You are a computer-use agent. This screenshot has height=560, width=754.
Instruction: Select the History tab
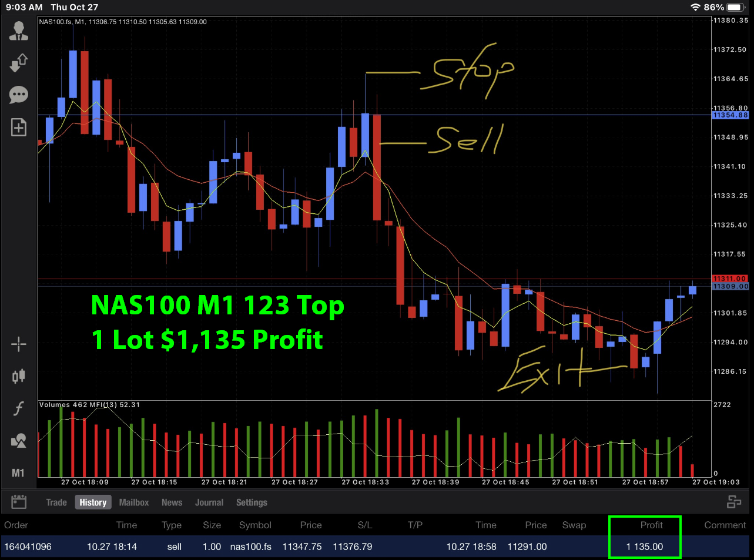[93, 502]
